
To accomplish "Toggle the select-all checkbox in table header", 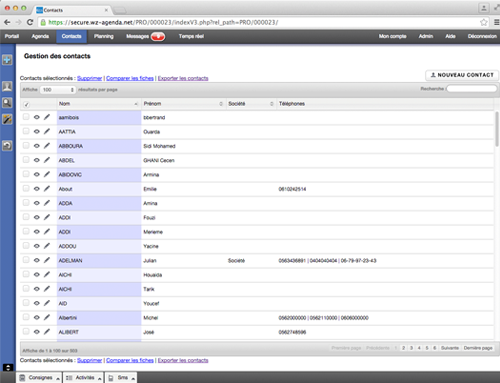I will pos(26,105).
